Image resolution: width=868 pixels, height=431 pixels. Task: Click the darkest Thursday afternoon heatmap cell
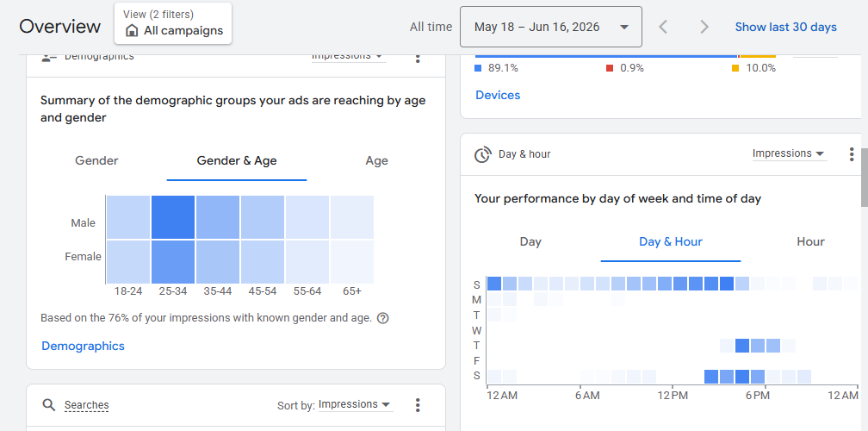(x=742, y=346)
